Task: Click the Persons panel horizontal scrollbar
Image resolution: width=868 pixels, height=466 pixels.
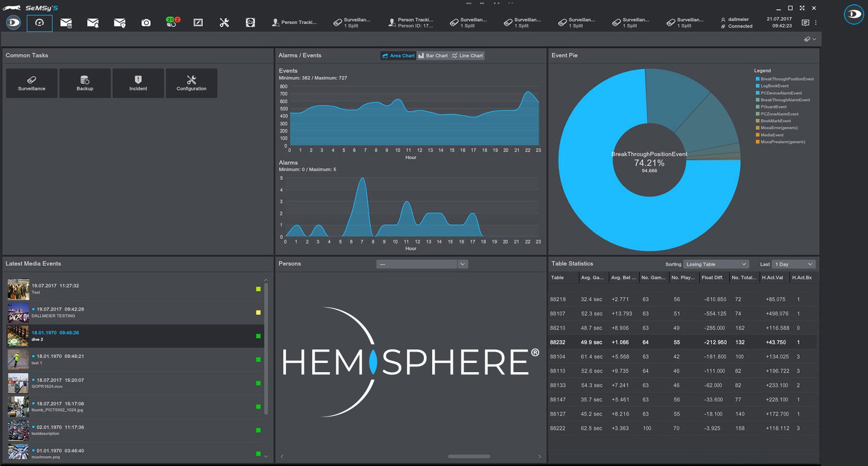Action: [x=469, y=456]
